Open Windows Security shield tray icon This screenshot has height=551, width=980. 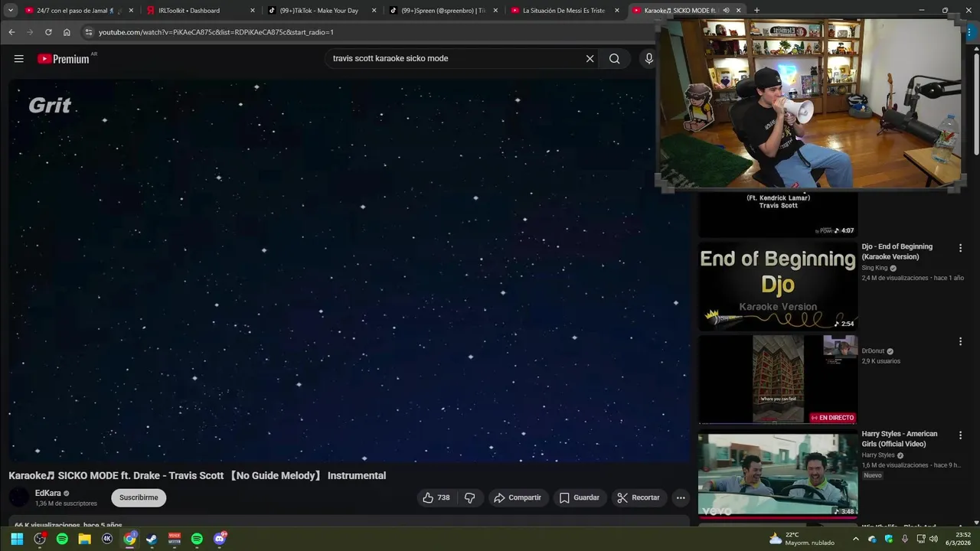[x=889, y=539]
